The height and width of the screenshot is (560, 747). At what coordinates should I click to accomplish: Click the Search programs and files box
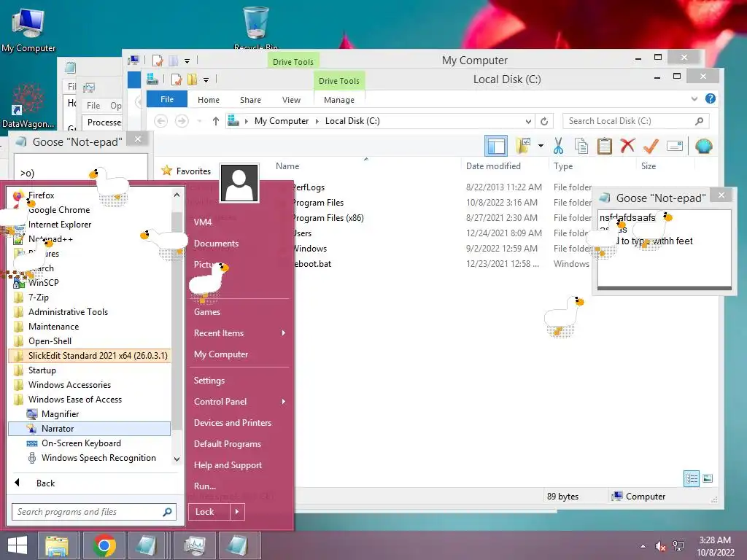[94, 512]
